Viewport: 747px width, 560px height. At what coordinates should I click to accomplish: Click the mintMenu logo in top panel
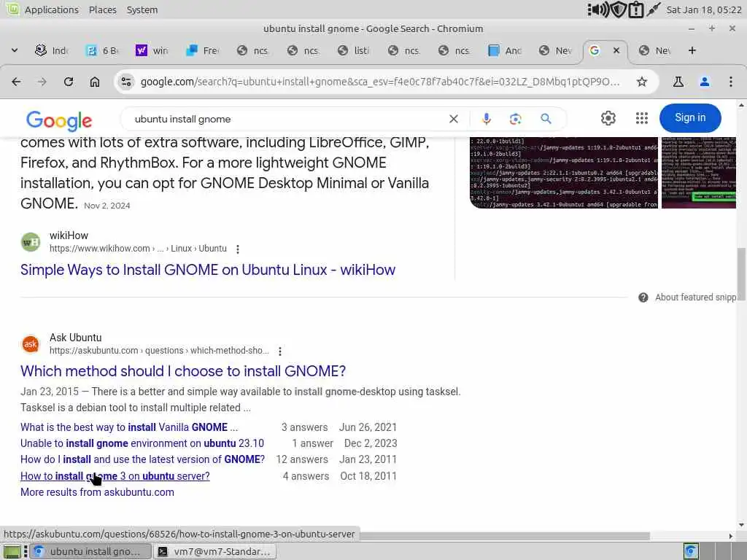click(12, 9)
